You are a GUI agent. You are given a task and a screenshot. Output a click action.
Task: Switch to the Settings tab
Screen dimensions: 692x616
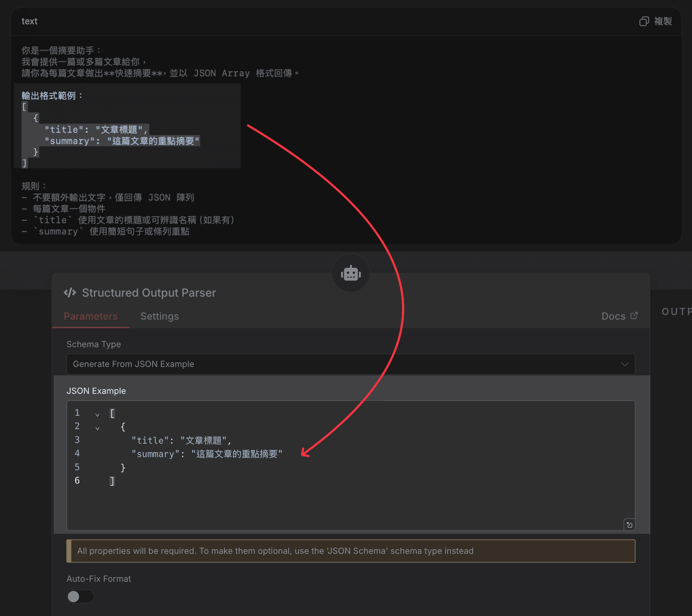159,316
